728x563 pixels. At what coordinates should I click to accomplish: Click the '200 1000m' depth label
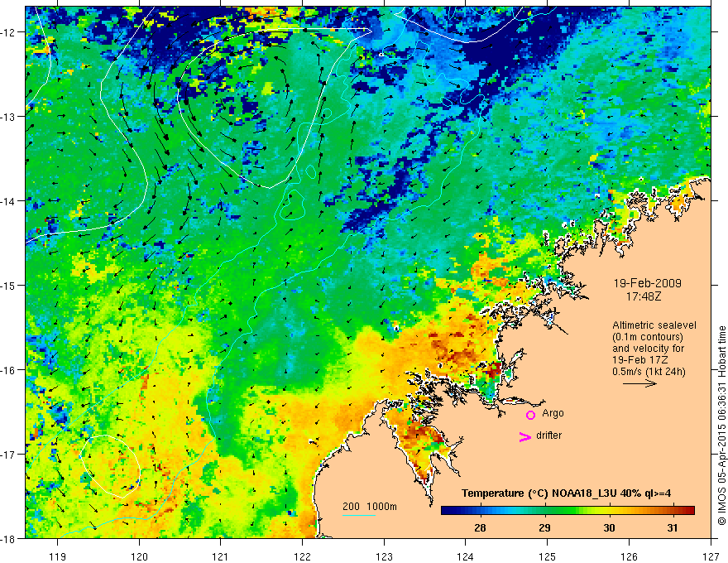(x=370, y=507)
